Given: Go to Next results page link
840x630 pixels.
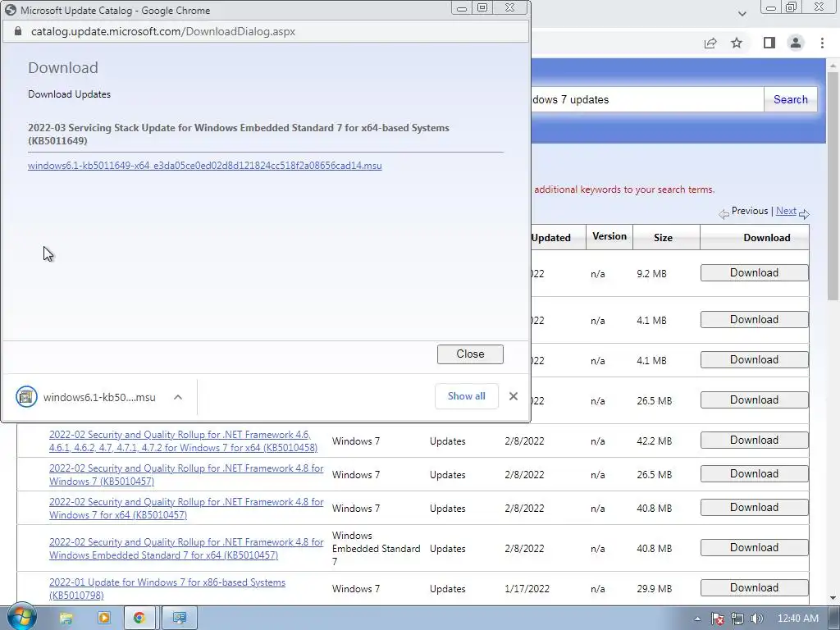Looking at the screenshot, I should (x=786, y=211).
